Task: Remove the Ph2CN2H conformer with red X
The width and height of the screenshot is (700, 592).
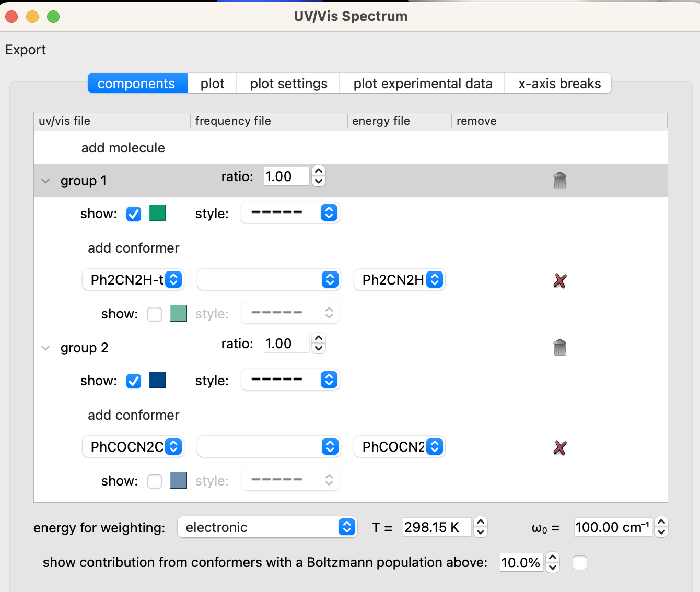Action: [x=559, y=281]
